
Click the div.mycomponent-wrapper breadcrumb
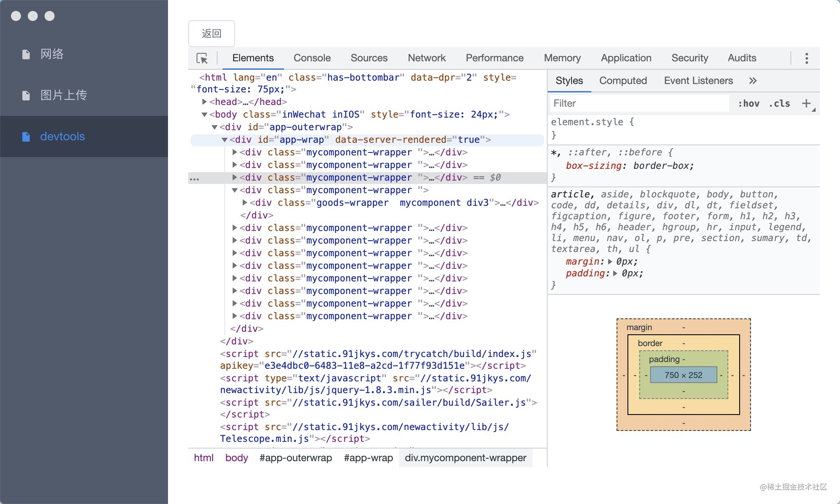point(465,458)
